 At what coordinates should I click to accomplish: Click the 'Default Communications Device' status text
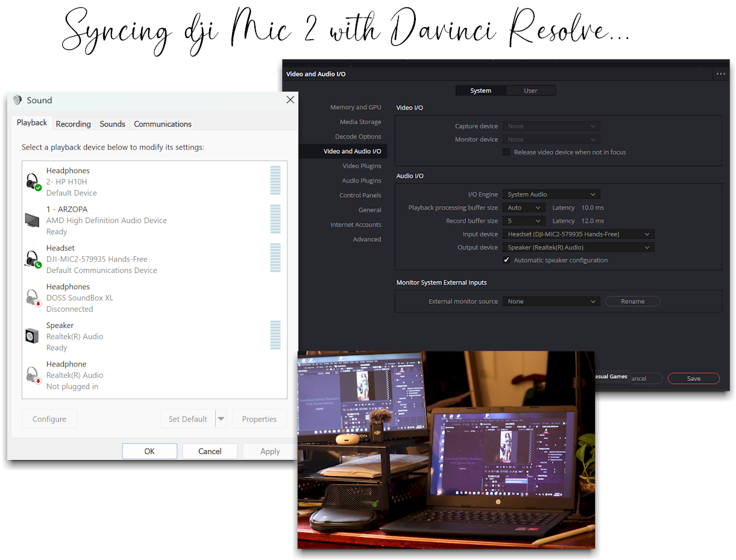click(102, 271)
